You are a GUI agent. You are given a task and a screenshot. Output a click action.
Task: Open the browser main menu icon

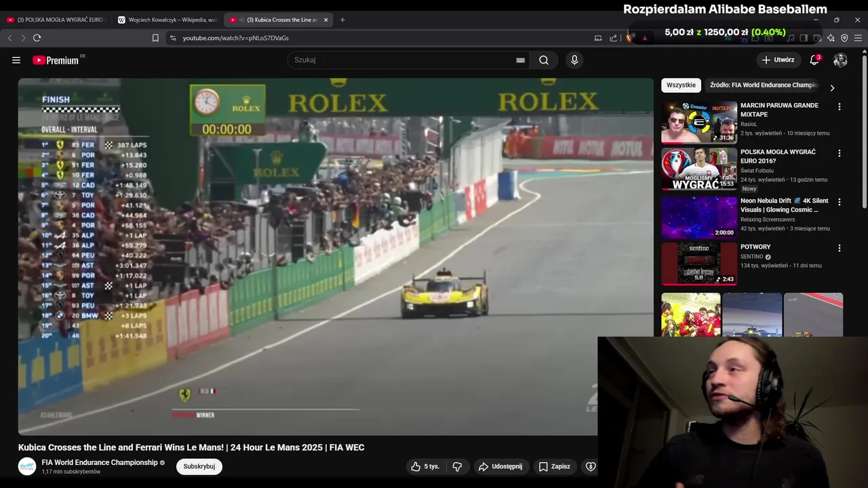point(858,38)
